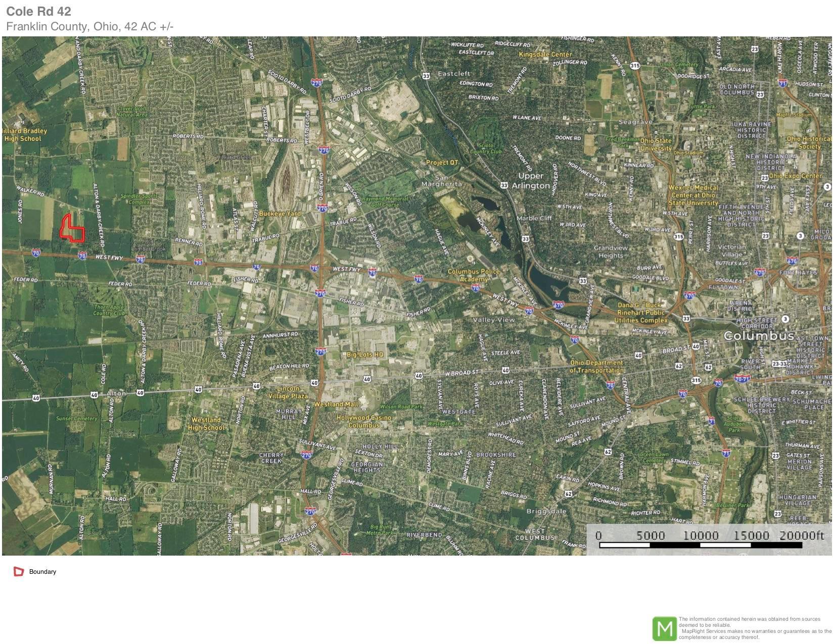This screenshot has width=834, height=644.
Task: Click the 'Upper Arlington' label
Action: coord(530,181)
